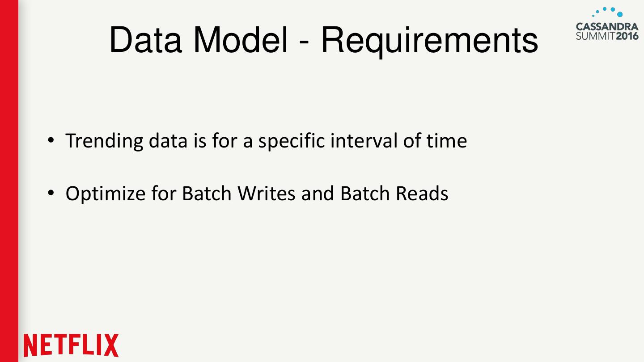Click the CASSANDRA logo text
The height and width of the screenshot is (362, 644).
607,27
